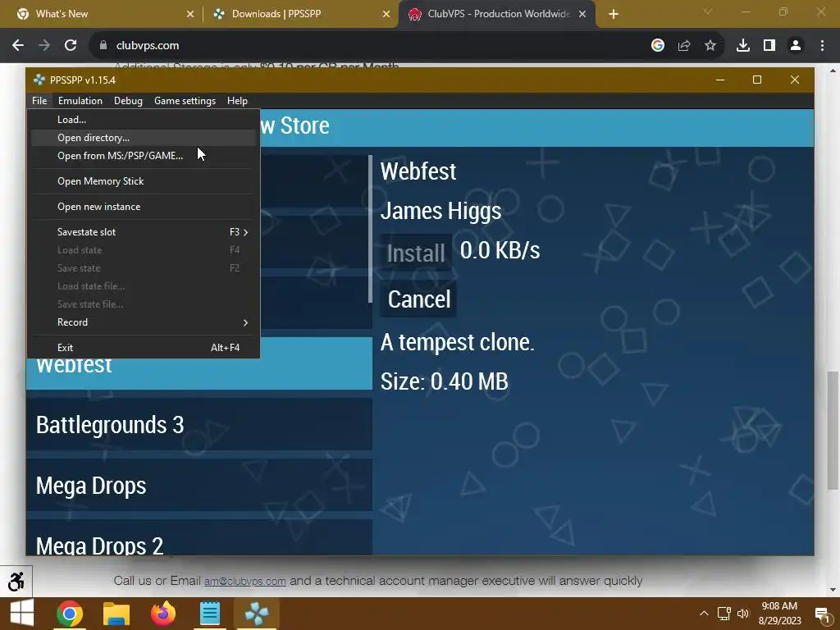Open Chrome from the taskbar
Image resolution: width=840 pixels, height=630 pixels.
(x=70, y=614)
